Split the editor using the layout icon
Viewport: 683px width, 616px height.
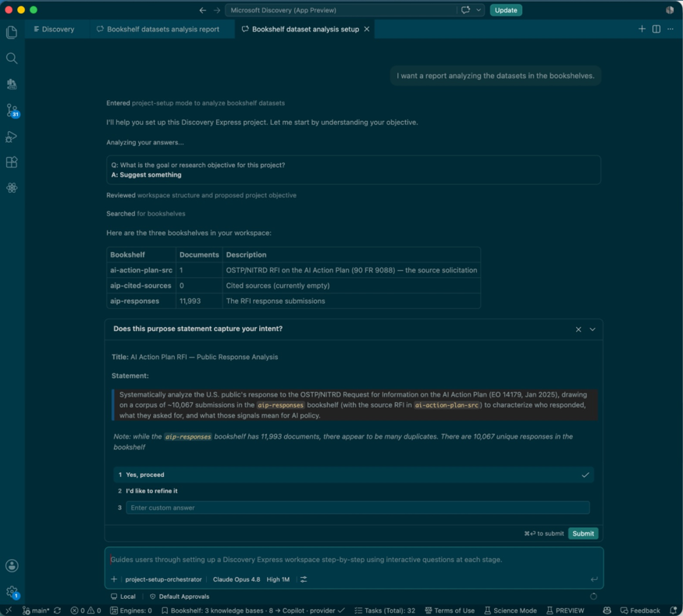pos(656,29)
